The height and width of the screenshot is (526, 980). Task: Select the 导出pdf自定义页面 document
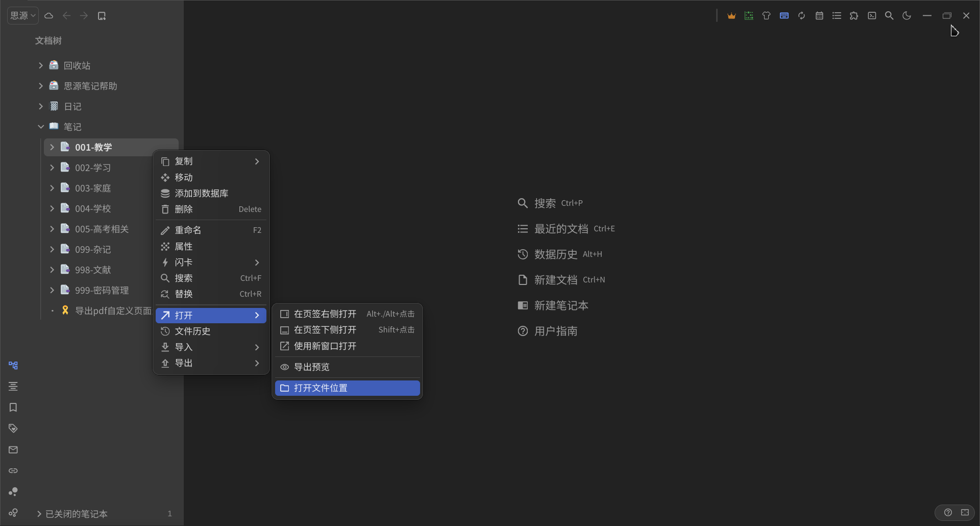click(x=113, y=310)
